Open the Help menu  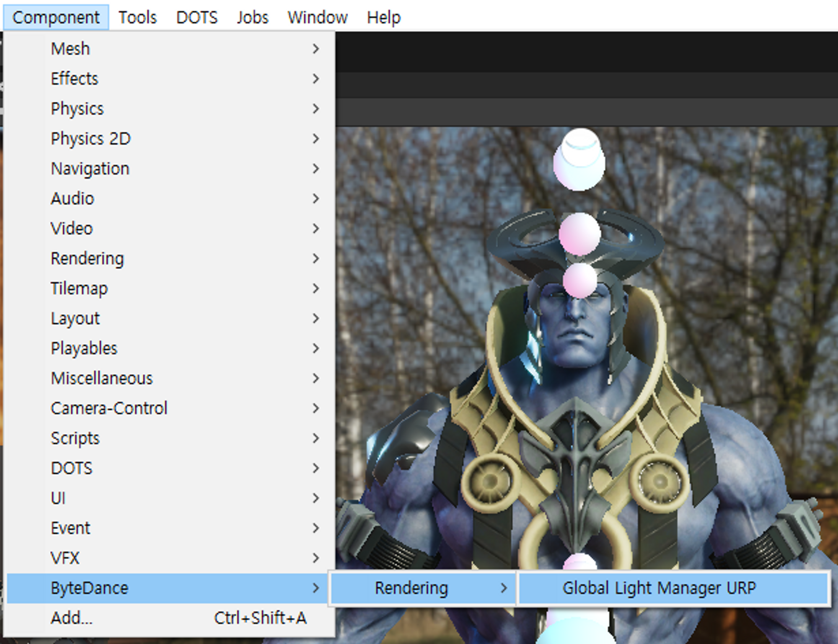[383, 18]
